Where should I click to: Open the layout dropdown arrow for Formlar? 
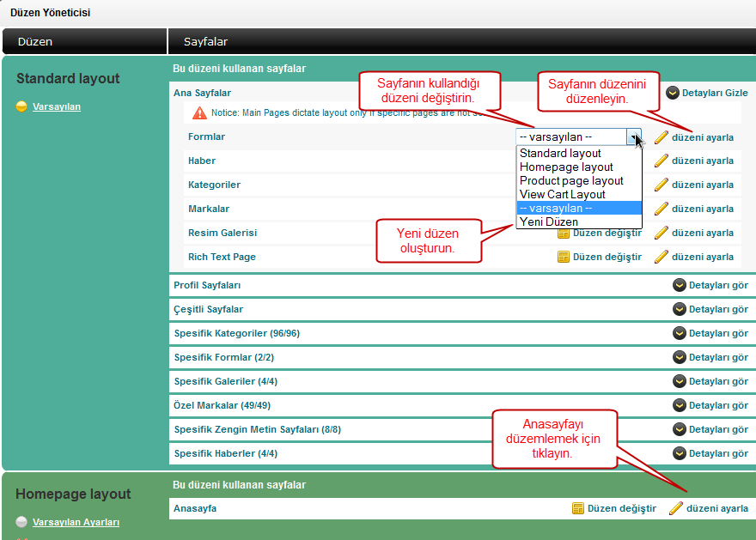coord(634,137)
